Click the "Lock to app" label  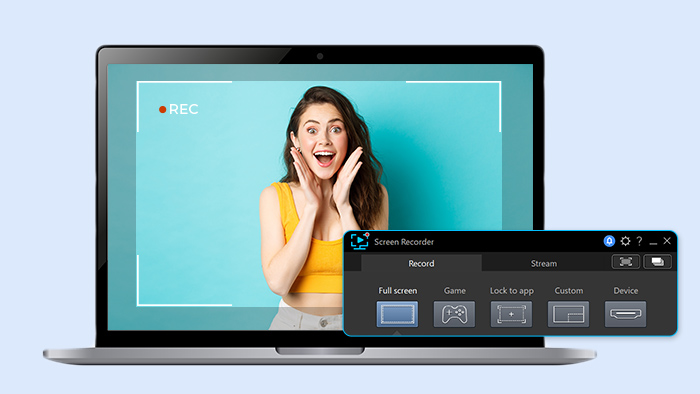(512, 291)
